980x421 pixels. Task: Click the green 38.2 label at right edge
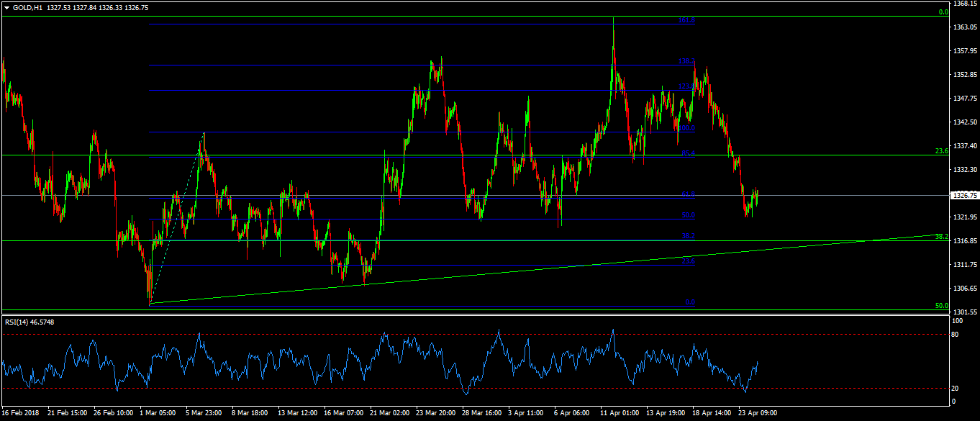click(x=940, y=236)
